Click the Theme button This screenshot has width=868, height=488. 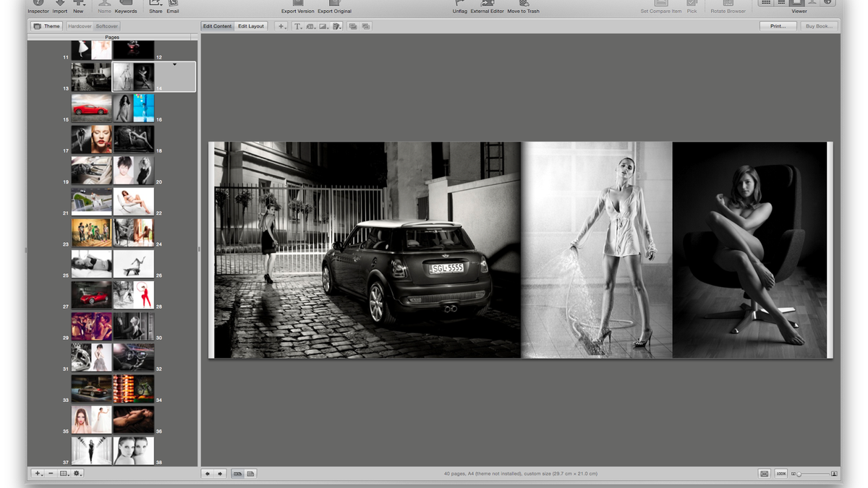47,26
